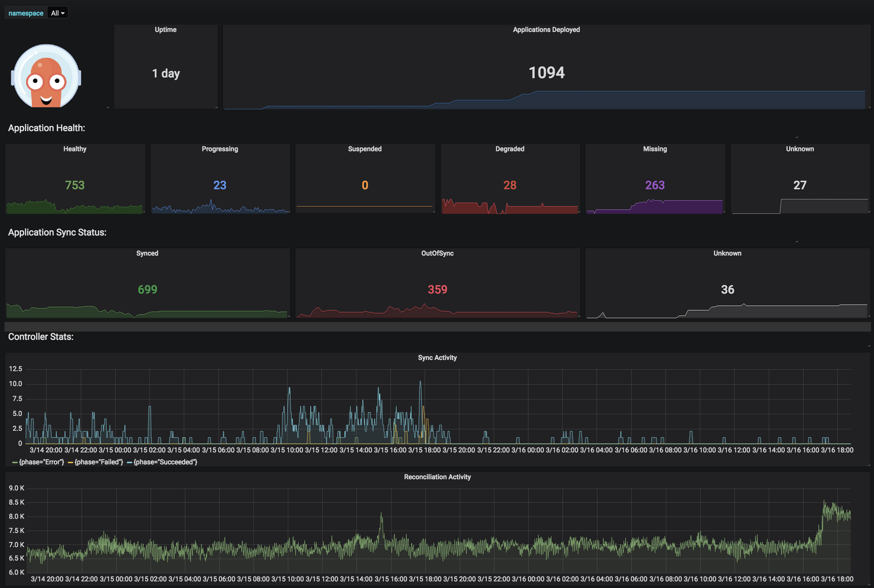Click the Suspended panel orange sparkline

point(364,206)
